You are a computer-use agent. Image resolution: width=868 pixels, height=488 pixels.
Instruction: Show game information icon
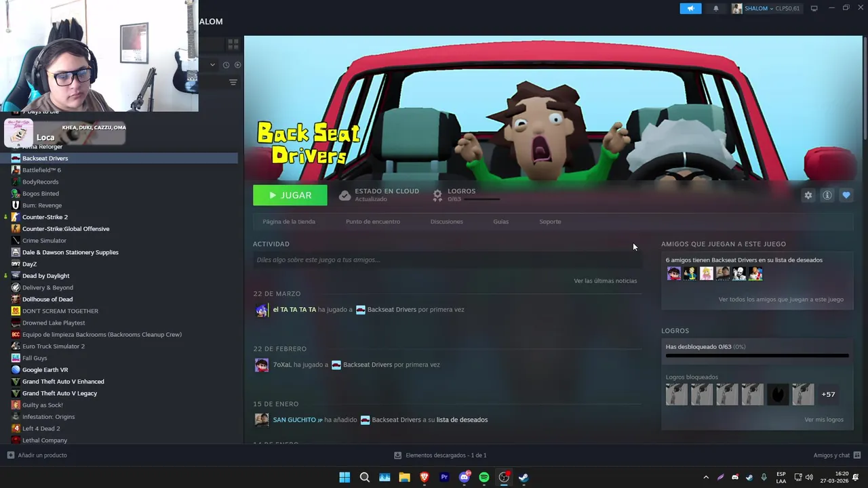point(827,195)
